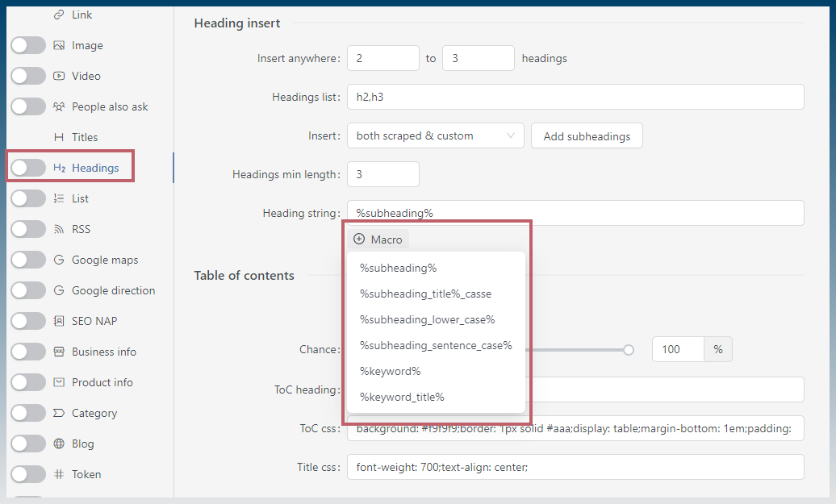Click the plus icon beside Macro
The image size is (836, 504).
pos(359,240)
